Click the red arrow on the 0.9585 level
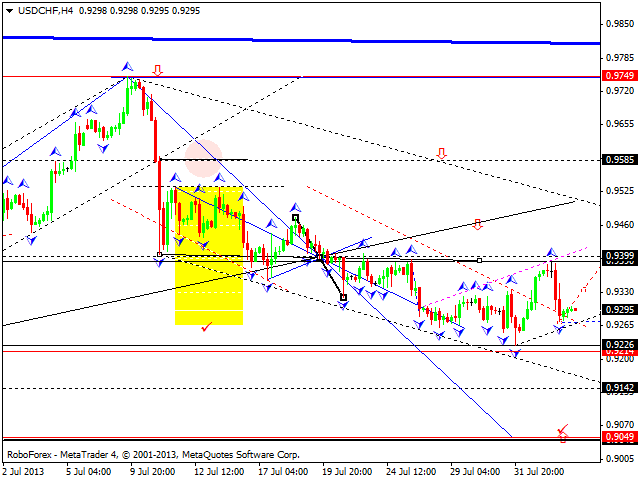640x480 pixels. point(441,154)
